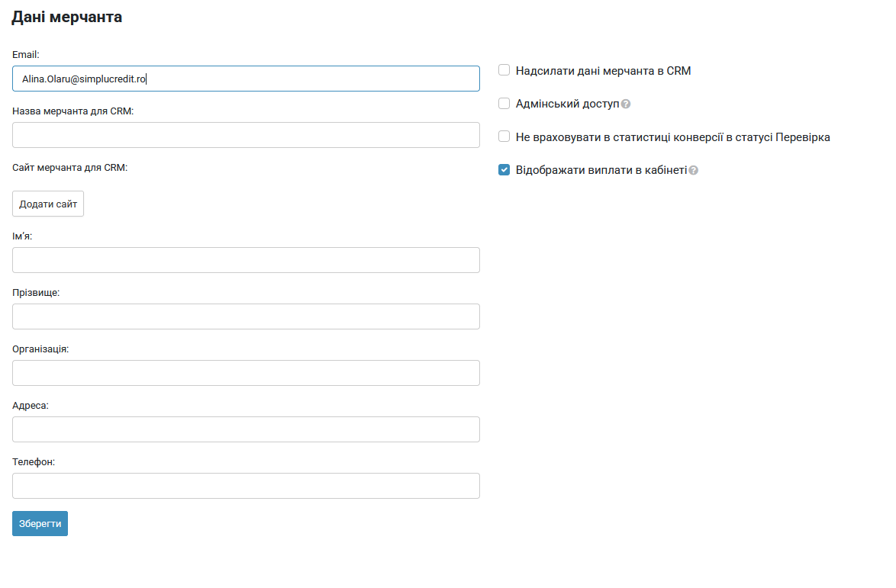Click the help icon beside Відображати виплати в кабінеті

[x=693, y=171]
